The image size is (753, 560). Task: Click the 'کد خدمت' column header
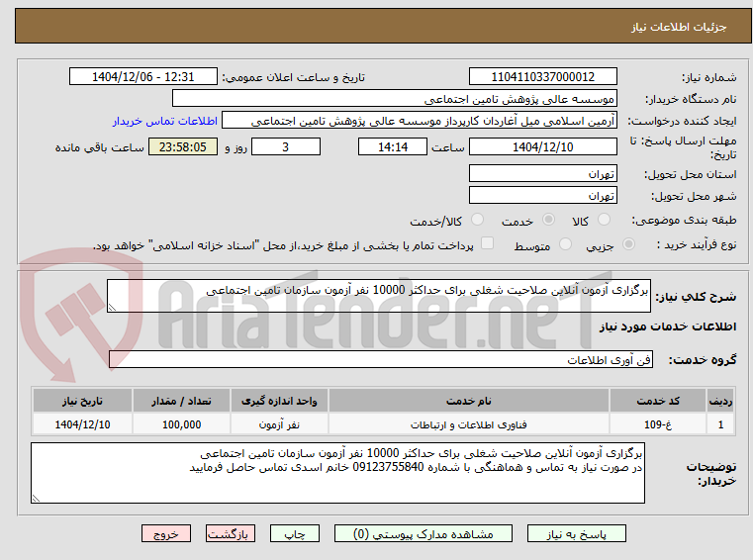[x=658, y=401]
